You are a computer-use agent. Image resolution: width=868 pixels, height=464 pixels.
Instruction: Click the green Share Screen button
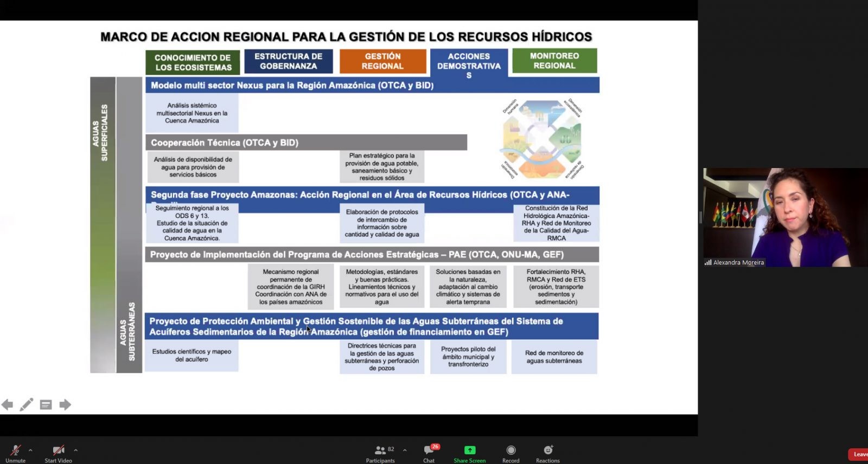pos(469,450)
